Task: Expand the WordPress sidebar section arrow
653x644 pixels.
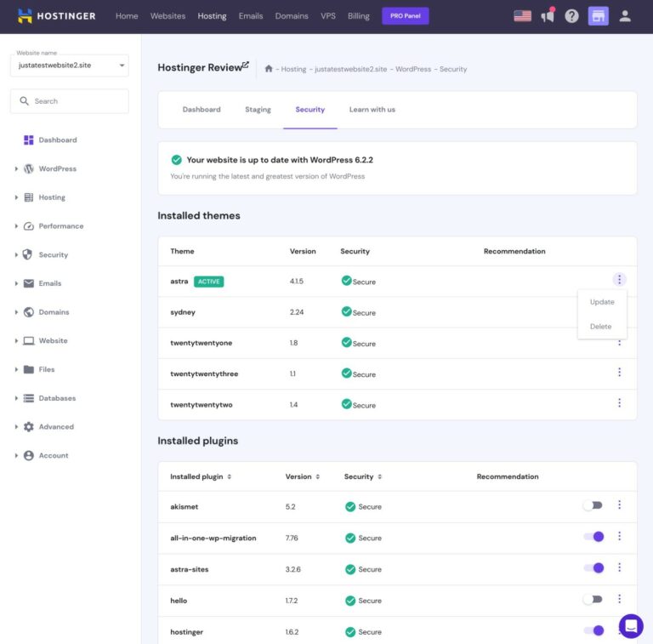Action: tap(16, 168)
